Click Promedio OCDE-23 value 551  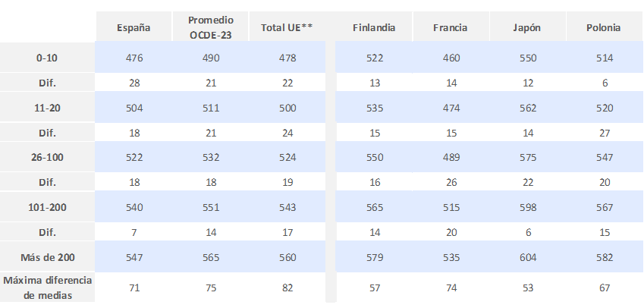211,207
